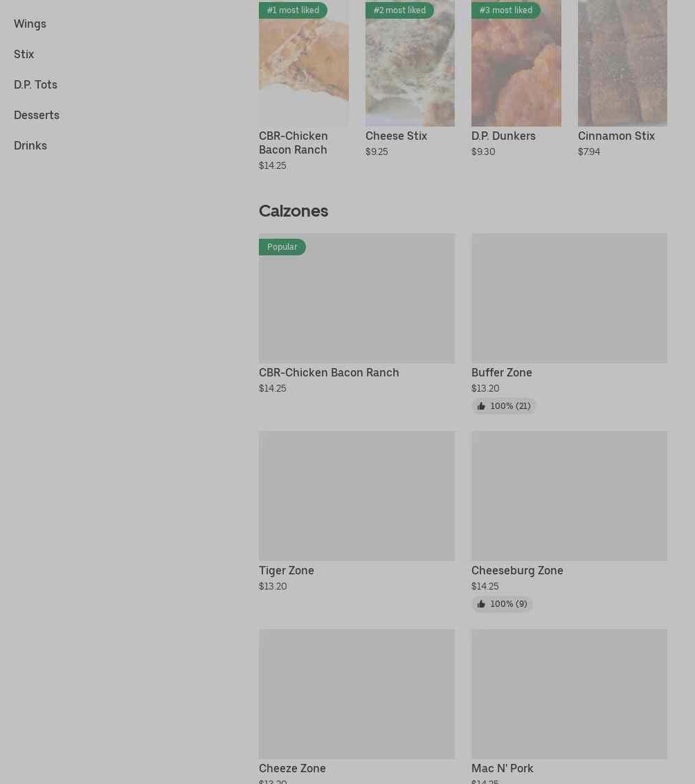Open the Wings menu category
This screenshot has height=784, width=695.
click(x=30, y=24)
